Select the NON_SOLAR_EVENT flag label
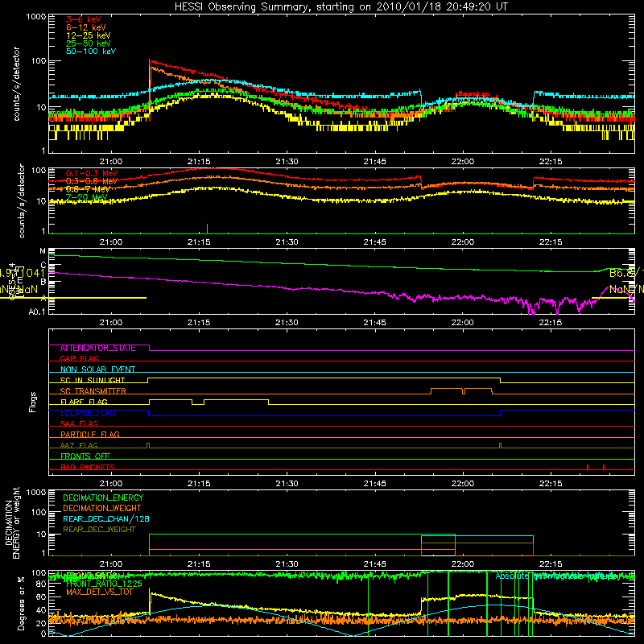Image resolution: width=644 pixels, height=644 pixels. [x=97, y=369]
